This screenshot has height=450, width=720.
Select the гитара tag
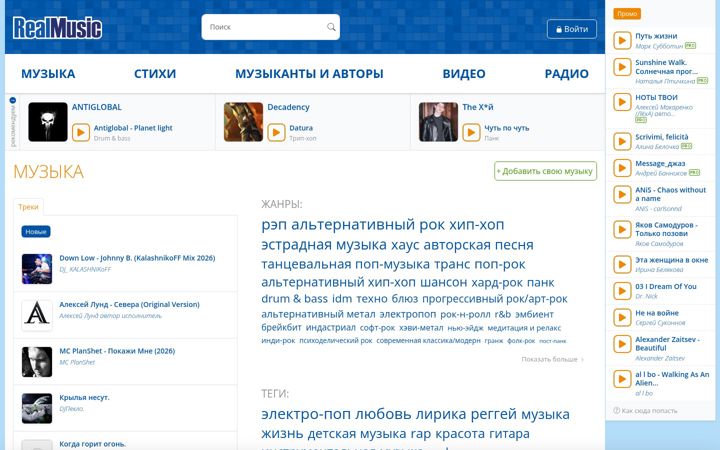(x=509, y=434)
